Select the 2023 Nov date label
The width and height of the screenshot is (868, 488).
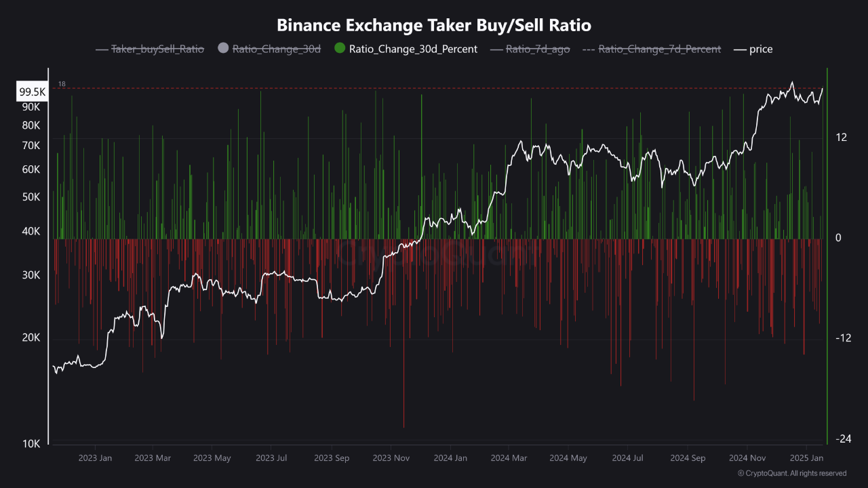(x=391, y=458)
